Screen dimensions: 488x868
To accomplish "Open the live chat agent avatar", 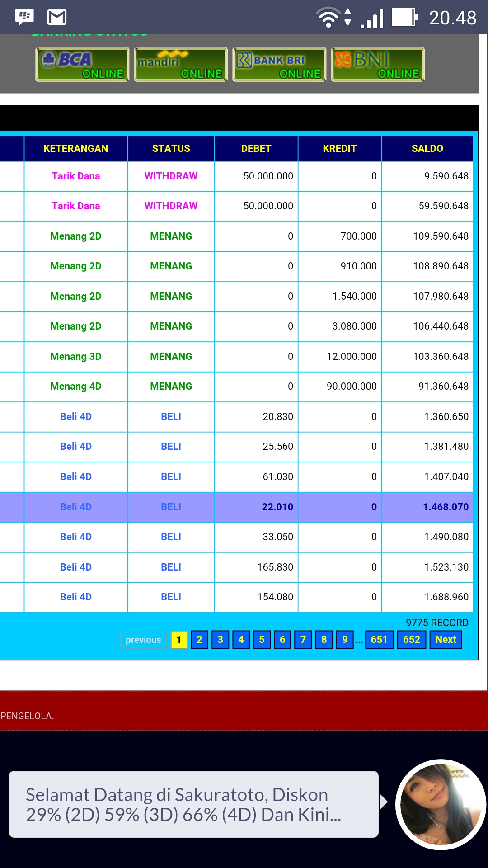I will (441, 804).
